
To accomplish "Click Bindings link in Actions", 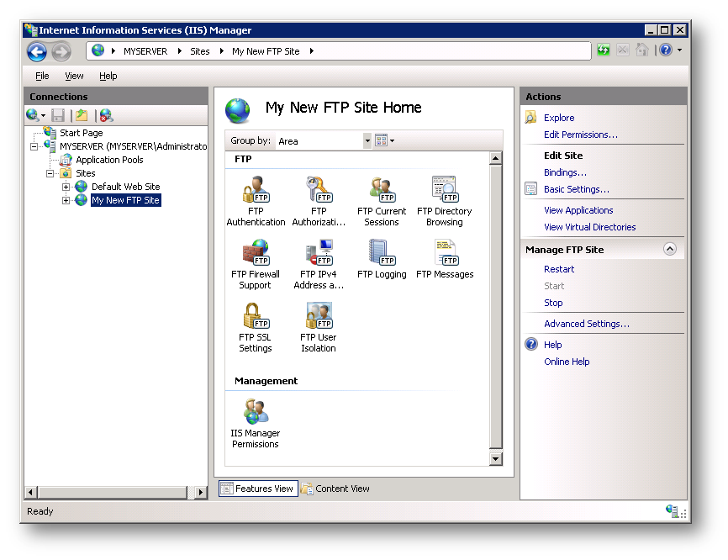I will click(565, 172).
